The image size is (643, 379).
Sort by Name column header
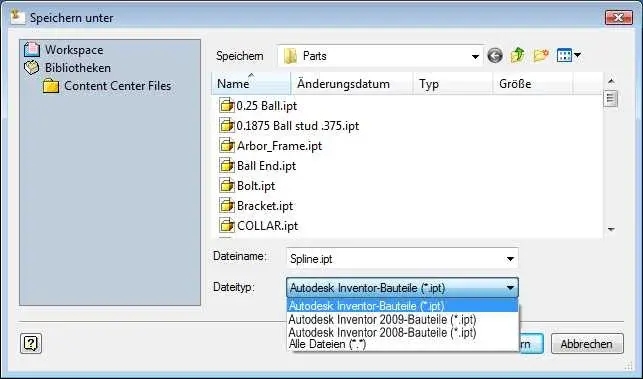(251, 84)
